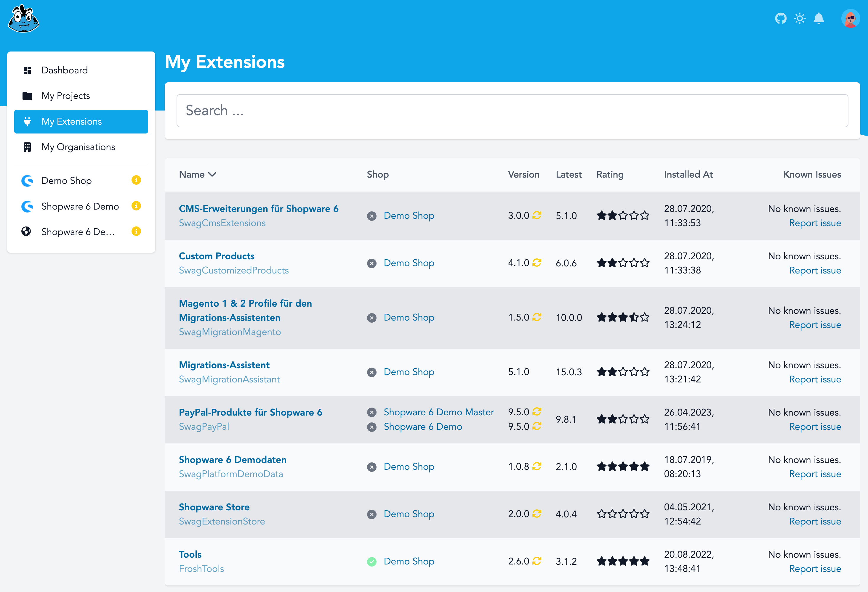Click the My Projects folder icon

(27, 96)
